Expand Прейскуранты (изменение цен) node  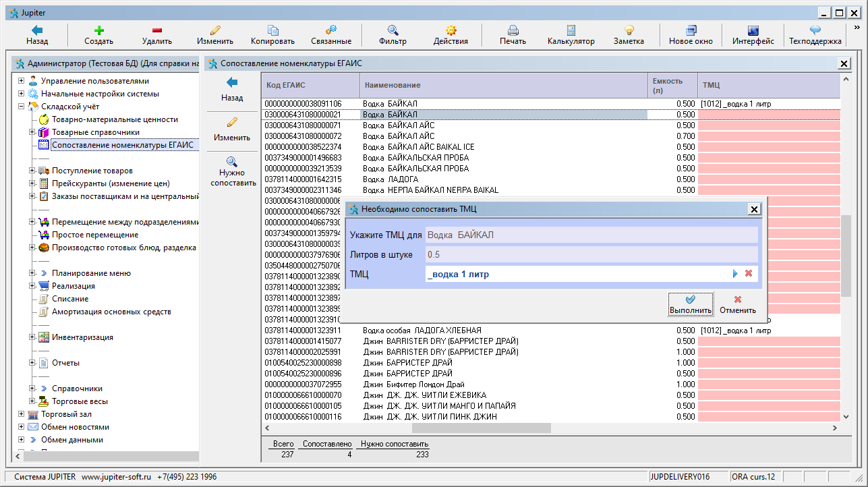32,183
